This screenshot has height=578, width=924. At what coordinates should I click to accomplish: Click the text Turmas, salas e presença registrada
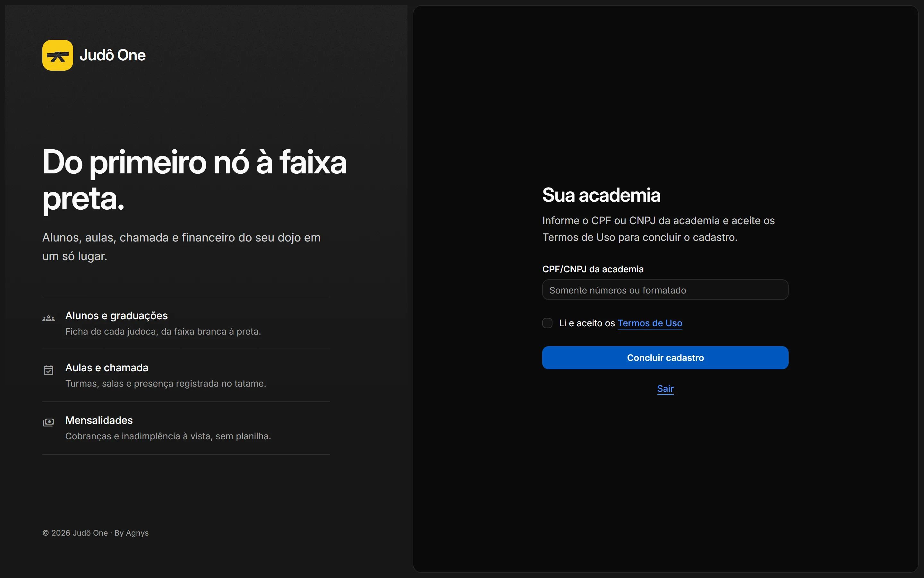165,383
